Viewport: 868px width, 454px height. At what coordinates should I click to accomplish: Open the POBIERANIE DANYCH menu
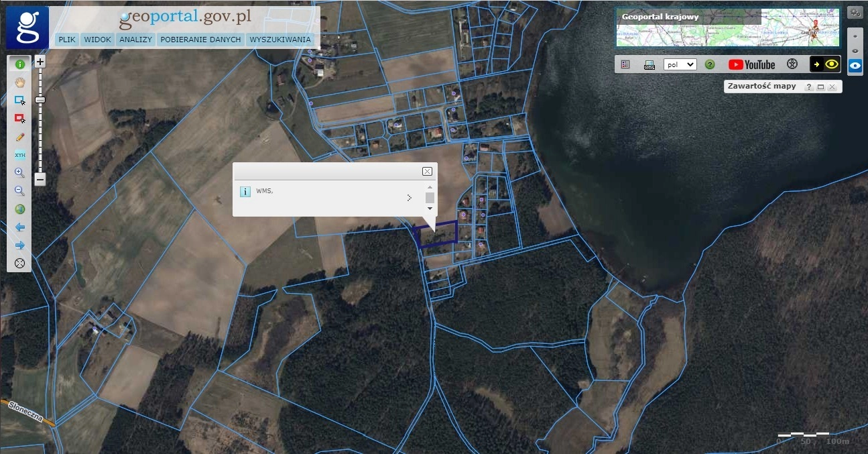(x=200, y=40)
